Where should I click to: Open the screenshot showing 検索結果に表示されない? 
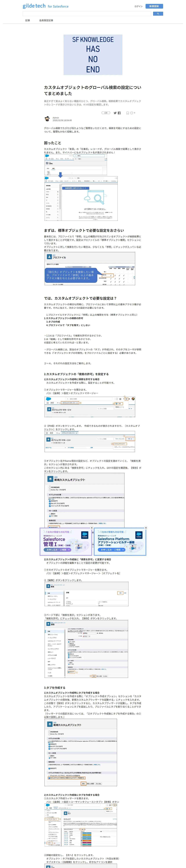tap(81, 198)
